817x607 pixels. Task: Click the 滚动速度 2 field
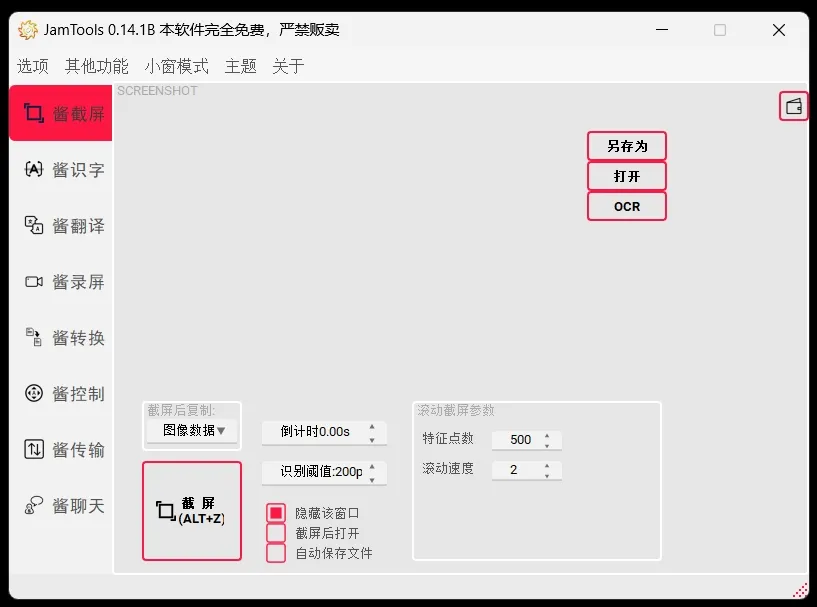point(527,470)
